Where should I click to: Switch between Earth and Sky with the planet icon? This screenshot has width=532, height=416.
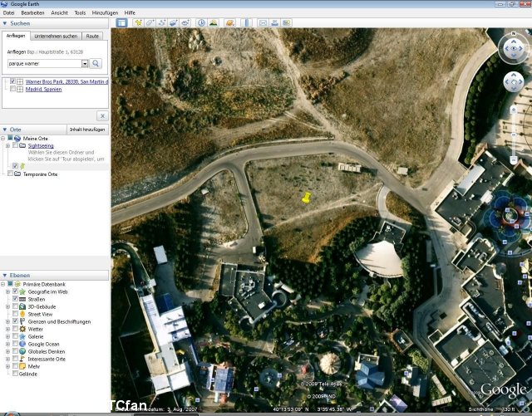click(229, 23)
